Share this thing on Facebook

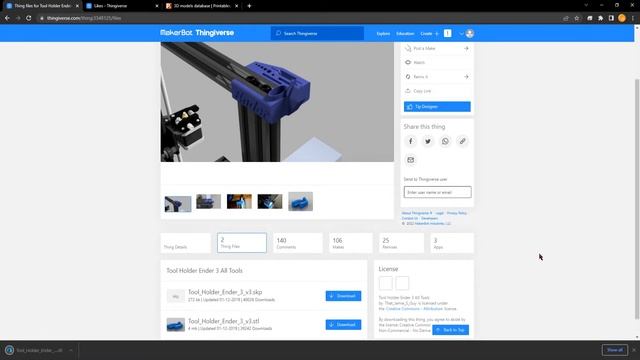(411, 141)
